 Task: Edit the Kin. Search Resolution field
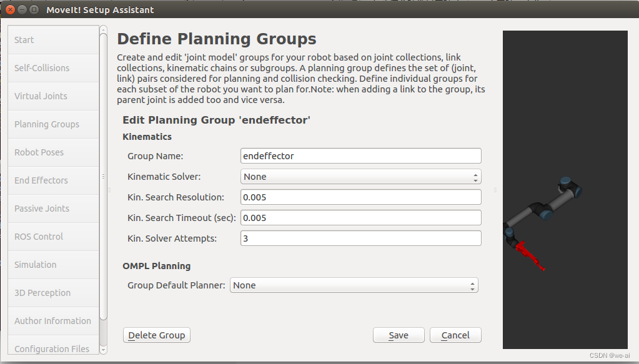(x=360, y=197)
